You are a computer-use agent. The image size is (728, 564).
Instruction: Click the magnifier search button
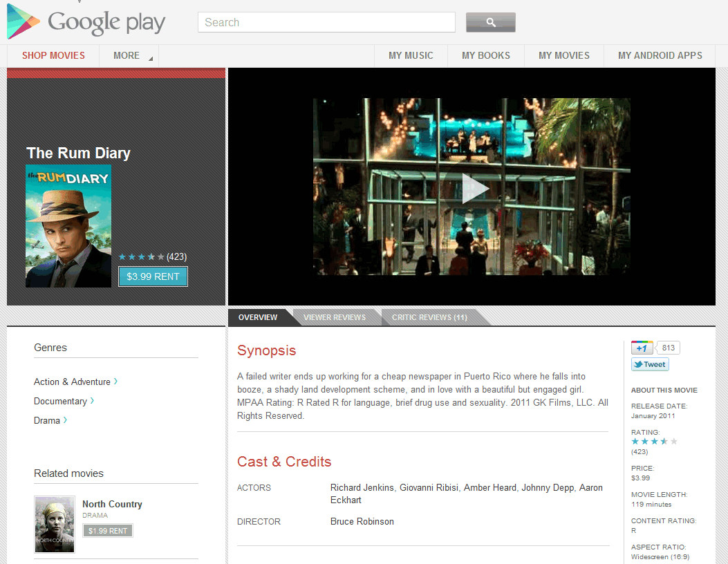490,22
